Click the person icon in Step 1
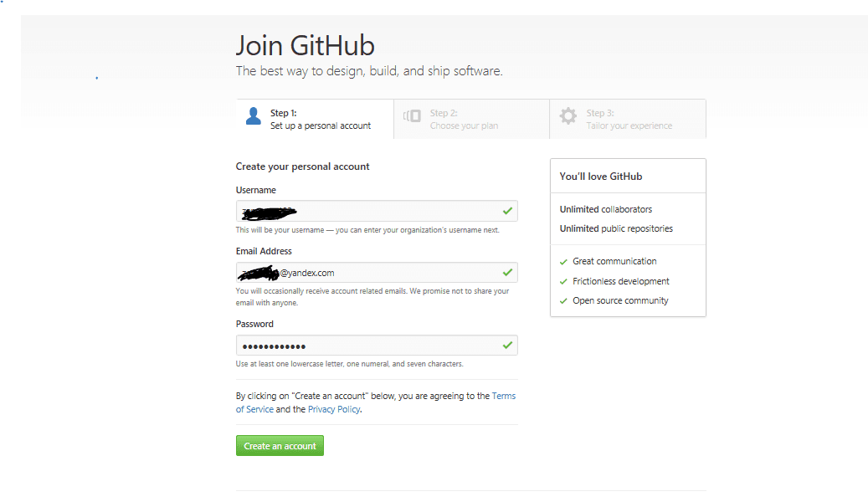The width and height of the screenshot is (868, 502). click(253, 117)
